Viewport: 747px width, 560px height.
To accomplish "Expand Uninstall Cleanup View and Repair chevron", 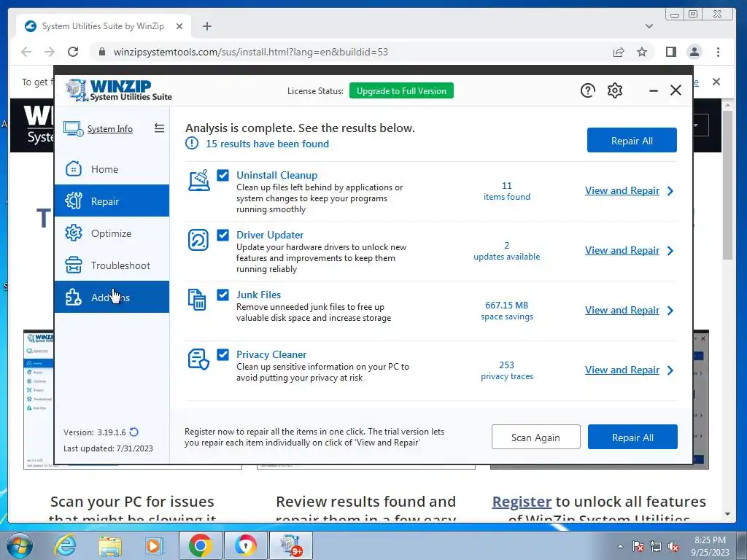I will coord(670,191).
